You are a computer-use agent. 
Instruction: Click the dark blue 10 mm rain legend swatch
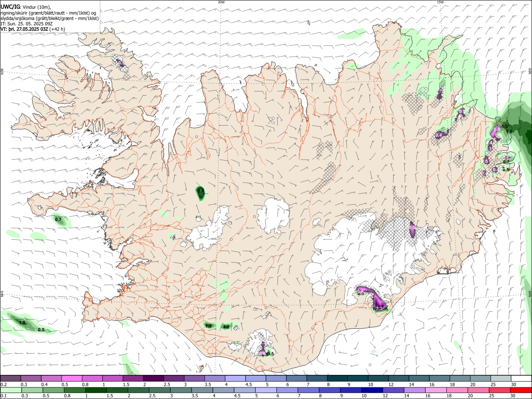(371, 390)
